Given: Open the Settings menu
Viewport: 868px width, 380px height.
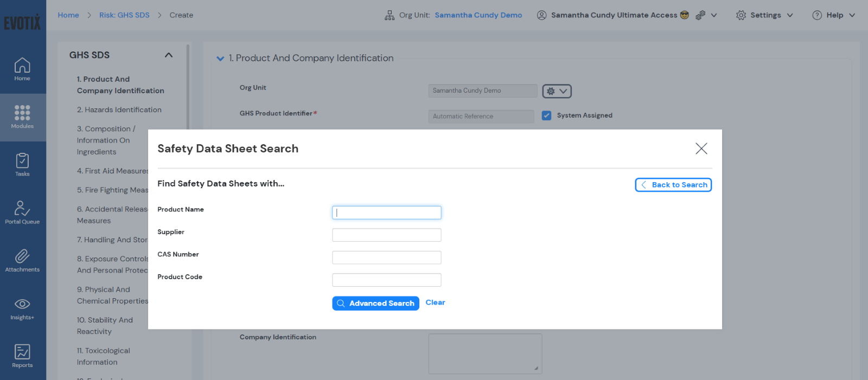Looking at the screenshot, I should pos(764,15).
